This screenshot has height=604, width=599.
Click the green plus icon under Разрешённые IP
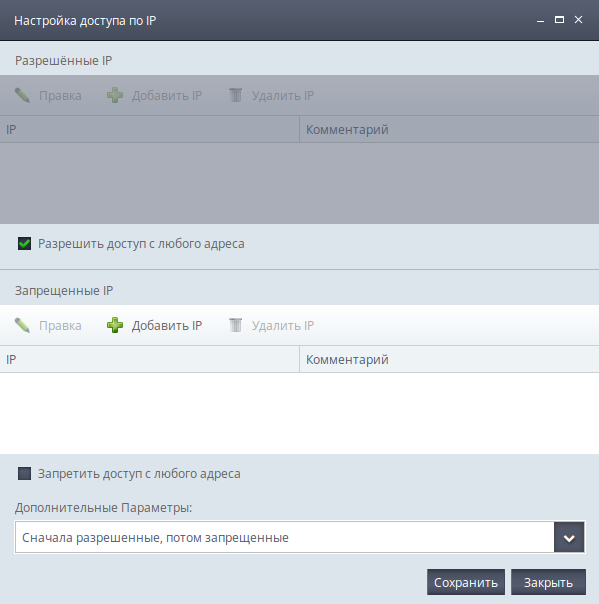tap(115, 95)
